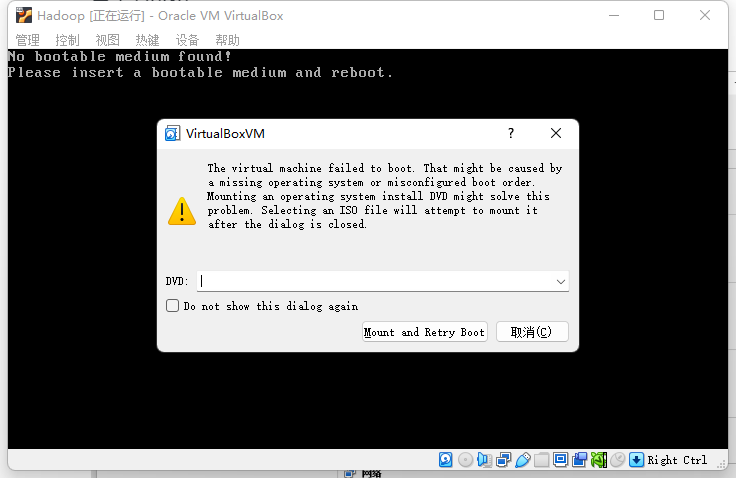Viewport: 736px width, 478px height.
Task: Click the network adapters status icon
Action: pos(503,460)
